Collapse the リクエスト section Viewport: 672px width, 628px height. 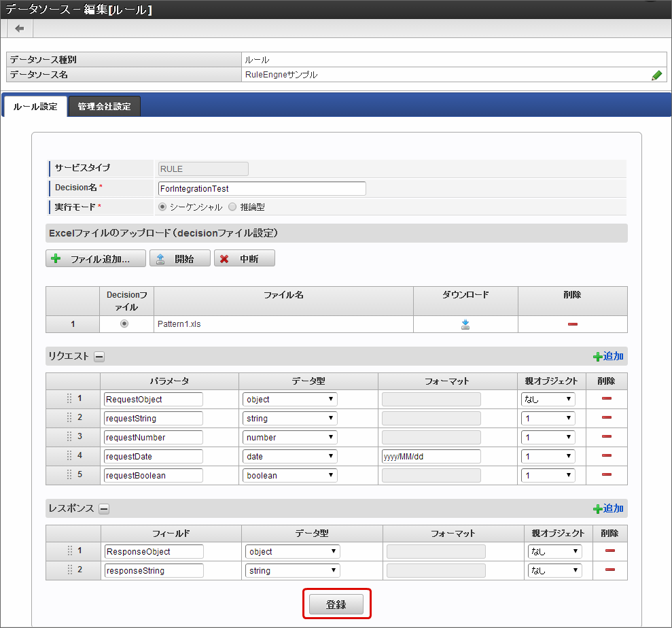coord(99,356)
